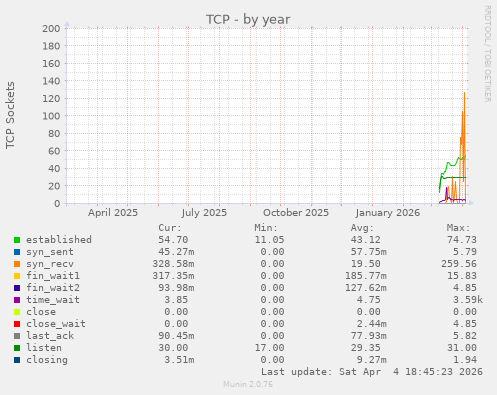Click fin_wait1 average value 185.77m
This screenshot has height=395, width=497.
(x=365, y=276)
